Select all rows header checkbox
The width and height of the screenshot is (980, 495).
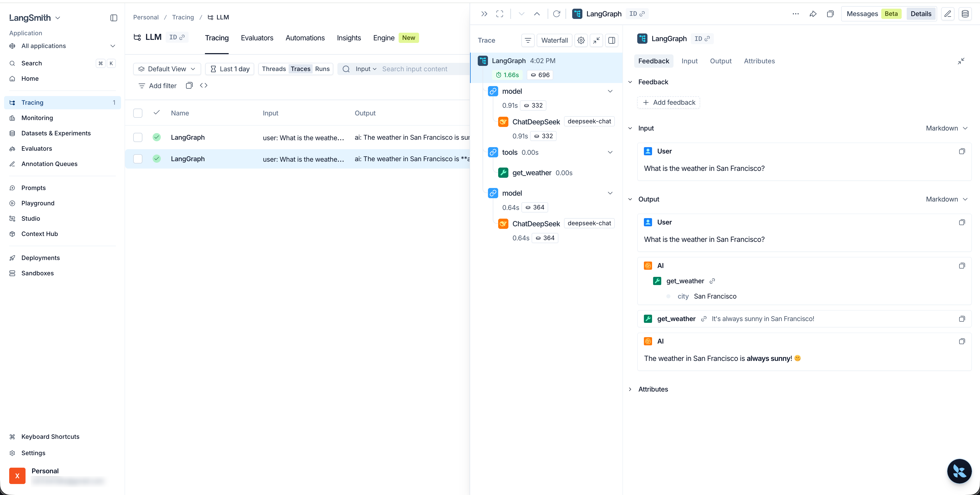tap(138, 113)
